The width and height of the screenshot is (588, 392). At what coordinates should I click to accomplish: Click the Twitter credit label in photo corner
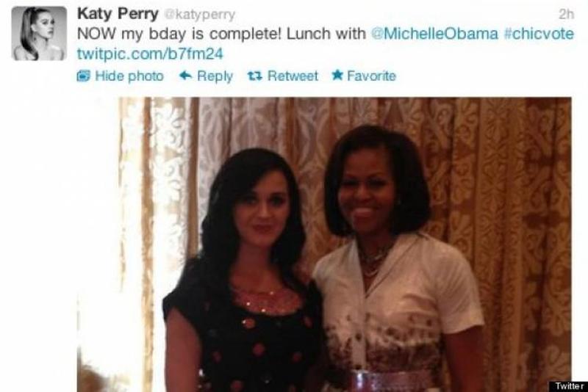coord(568,386)
